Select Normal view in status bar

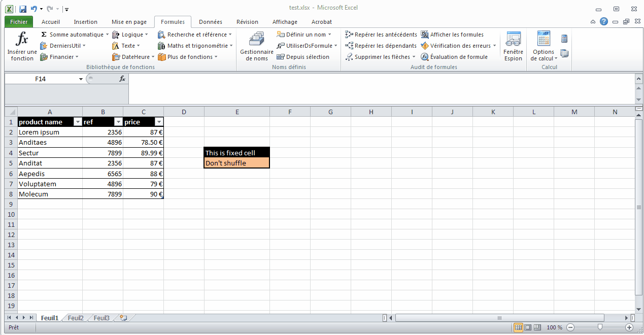click(518, 327)
